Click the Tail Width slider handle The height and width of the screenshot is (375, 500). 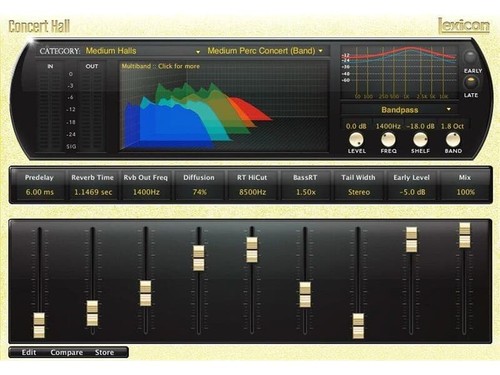tap(358, 326)
